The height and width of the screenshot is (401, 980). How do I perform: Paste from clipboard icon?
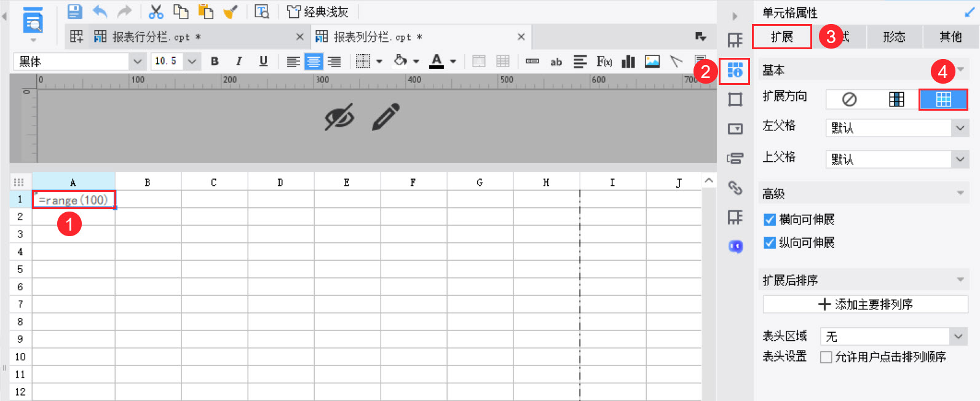click(205, 11)
